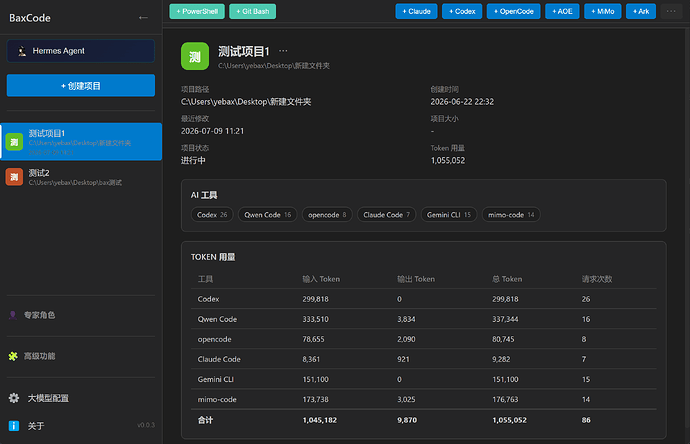
Task: Start a new Claude session
Action: click(x=416, y=11)
